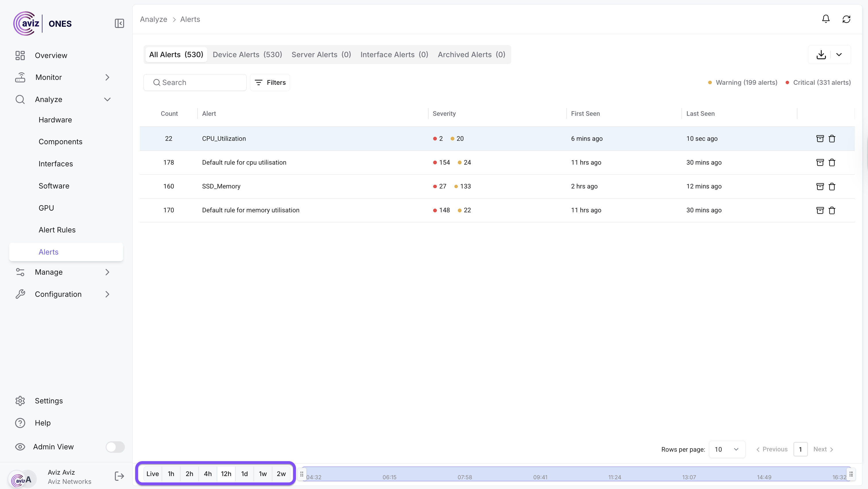The image size is (868, 489).
Task: Delete the SSD_Memory alert
Action: (x=832, y=186)
